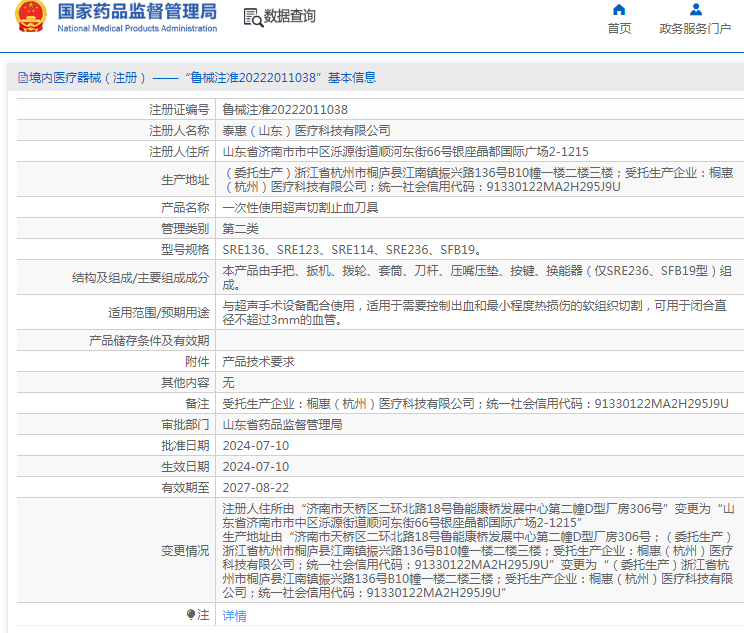Click the 批准日期 row label
This screenshot has height=633, width=744.
point(185,446)
